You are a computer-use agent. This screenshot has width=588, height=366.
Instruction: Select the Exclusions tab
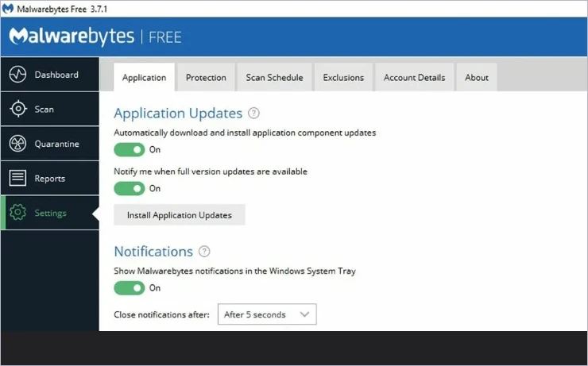343,77
